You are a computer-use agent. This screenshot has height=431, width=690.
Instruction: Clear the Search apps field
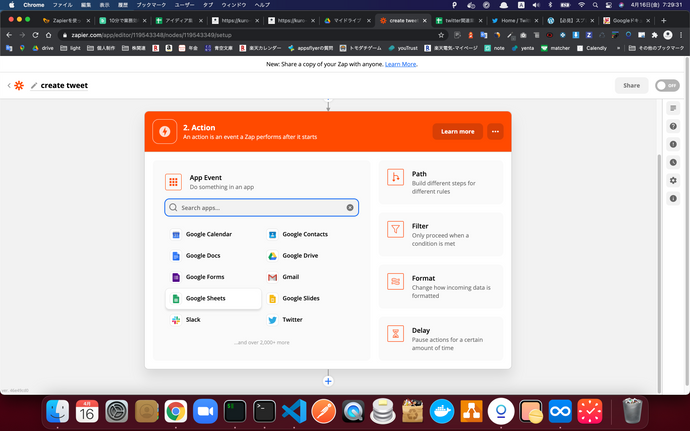[x=350, y=208]
